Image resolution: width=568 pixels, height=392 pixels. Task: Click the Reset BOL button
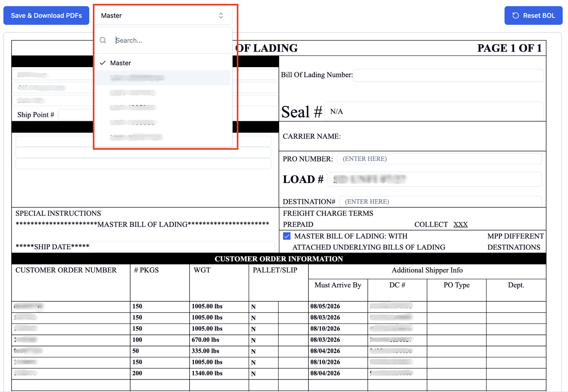click(x=533, y=15)
